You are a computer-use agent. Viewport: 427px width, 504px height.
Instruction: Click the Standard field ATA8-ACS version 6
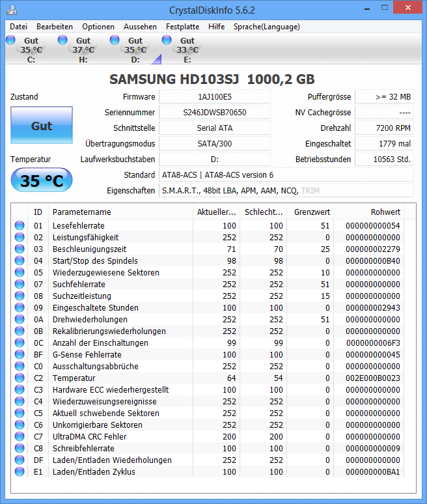pos(286,175)
